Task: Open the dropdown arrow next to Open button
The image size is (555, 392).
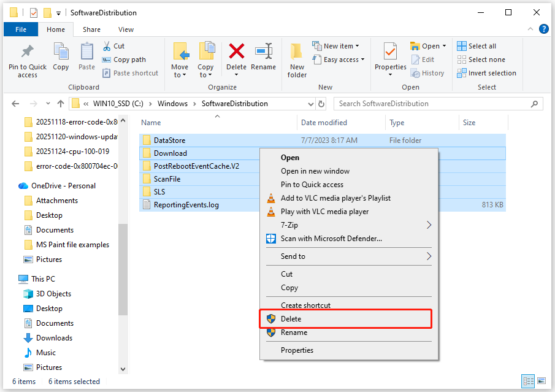Action: 443,45
